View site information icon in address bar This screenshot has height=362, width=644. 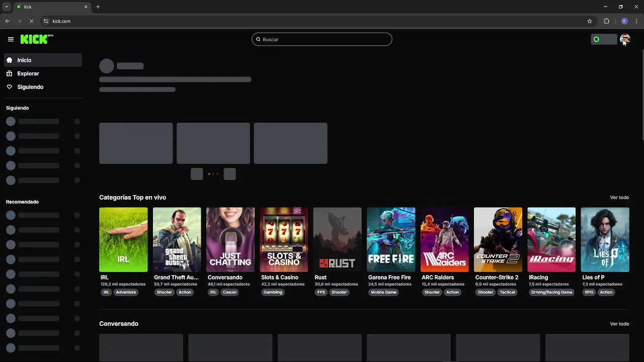point(46,21)
